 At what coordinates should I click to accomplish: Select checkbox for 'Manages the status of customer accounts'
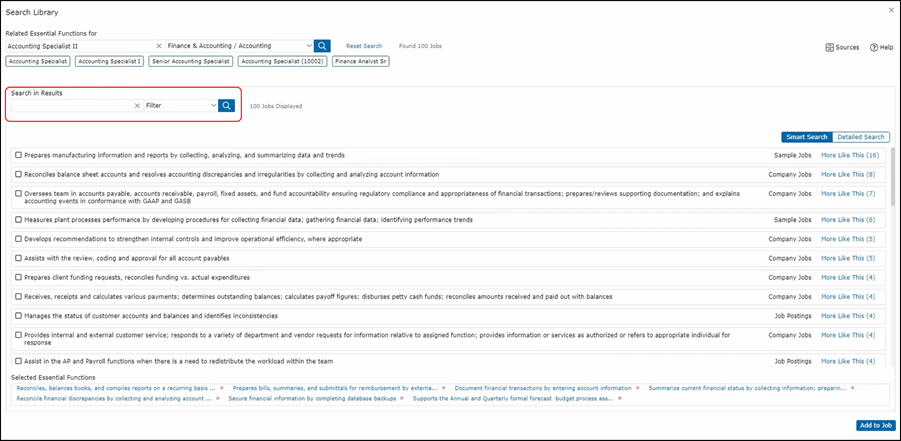pyautogui.click(x=18, y=316)
